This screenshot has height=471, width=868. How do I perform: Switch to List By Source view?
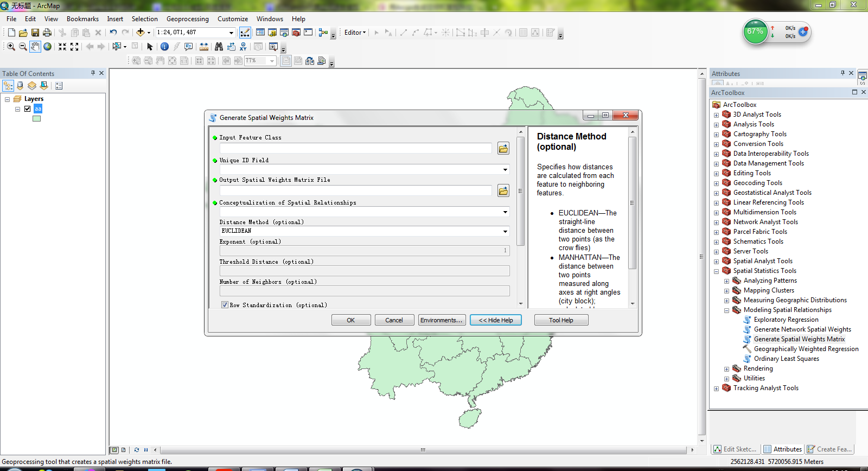tap(20, 86)
